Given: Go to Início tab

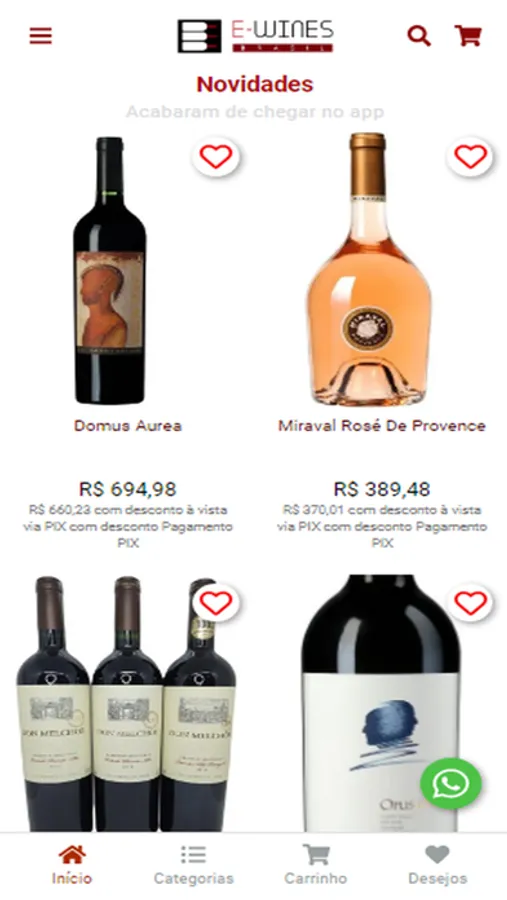Looking at the screenshot, I should tap(72, 866).
